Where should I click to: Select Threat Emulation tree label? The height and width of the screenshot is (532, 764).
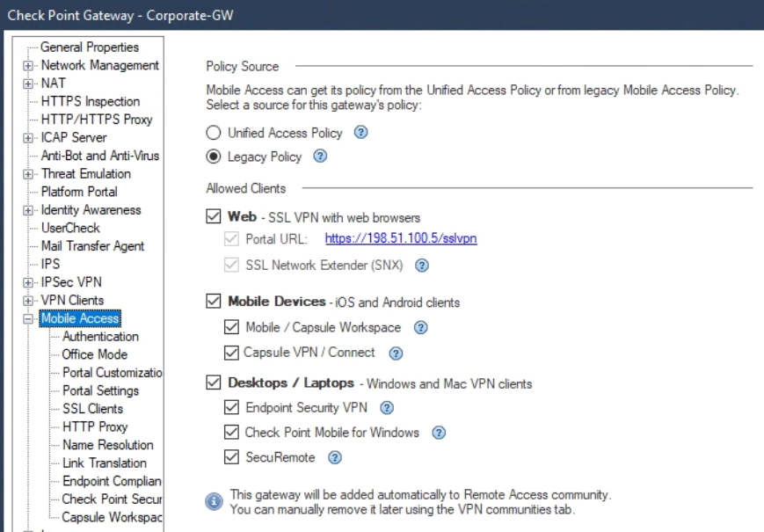point(86,174)
